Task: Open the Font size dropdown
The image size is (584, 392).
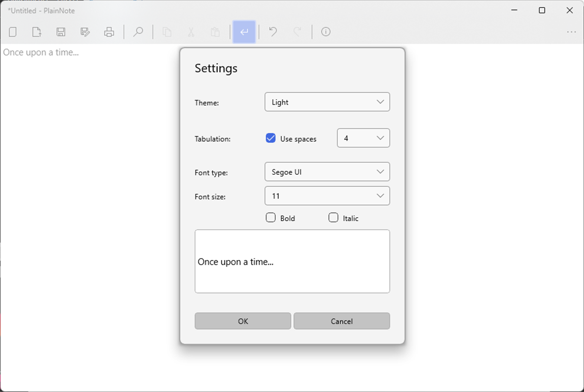Action: (x=327, y=196)
